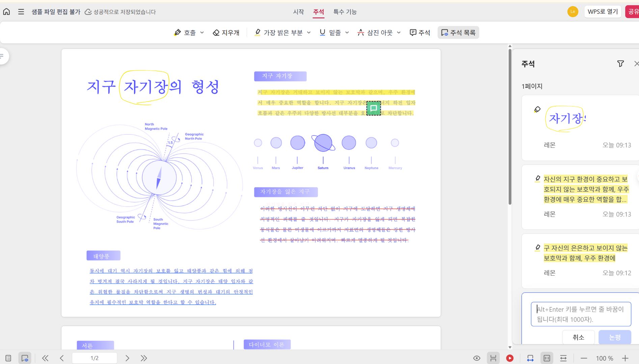
Task: Go to the next page
Action: [x=127, y=358]
